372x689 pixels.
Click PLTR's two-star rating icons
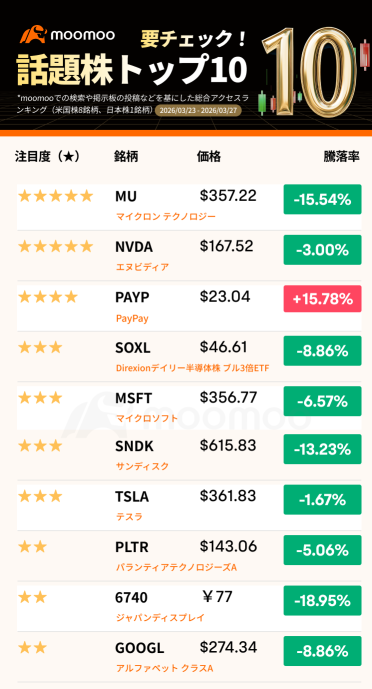click(33, 547)
